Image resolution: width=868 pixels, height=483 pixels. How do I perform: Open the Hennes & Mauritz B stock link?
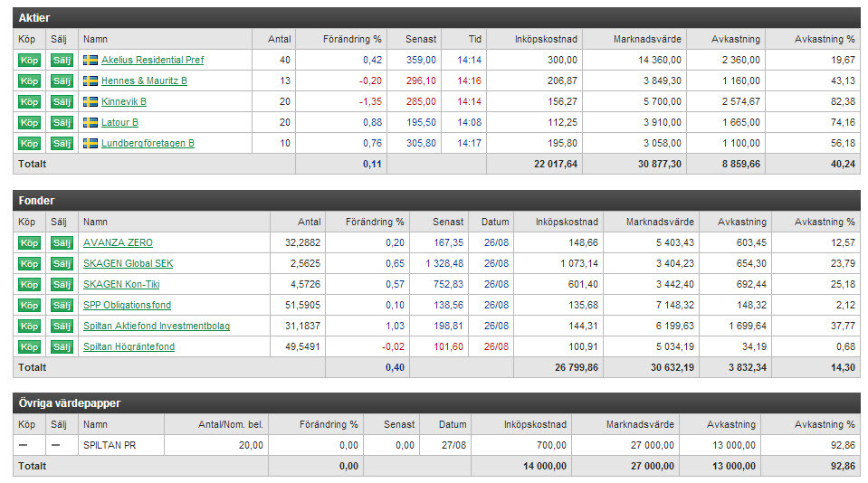[144, 81]
